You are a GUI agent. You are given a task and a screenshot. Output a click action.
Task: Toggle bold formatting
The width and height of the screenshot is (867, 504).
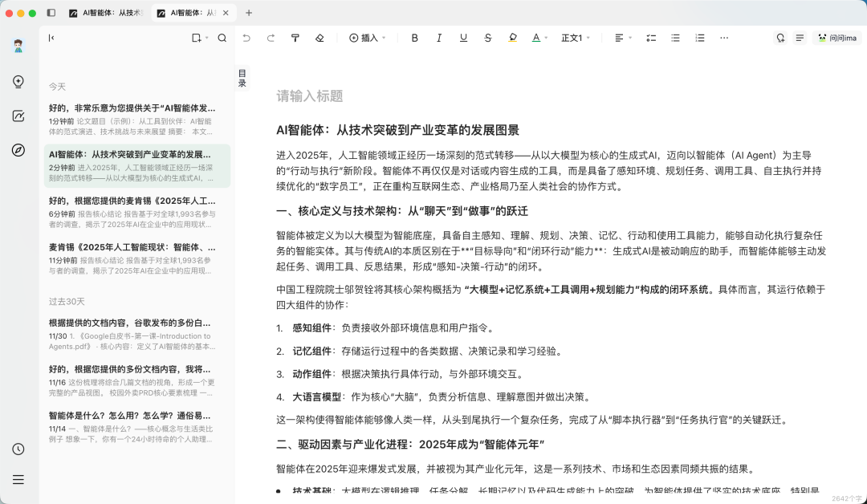click(x=414, y=38)
